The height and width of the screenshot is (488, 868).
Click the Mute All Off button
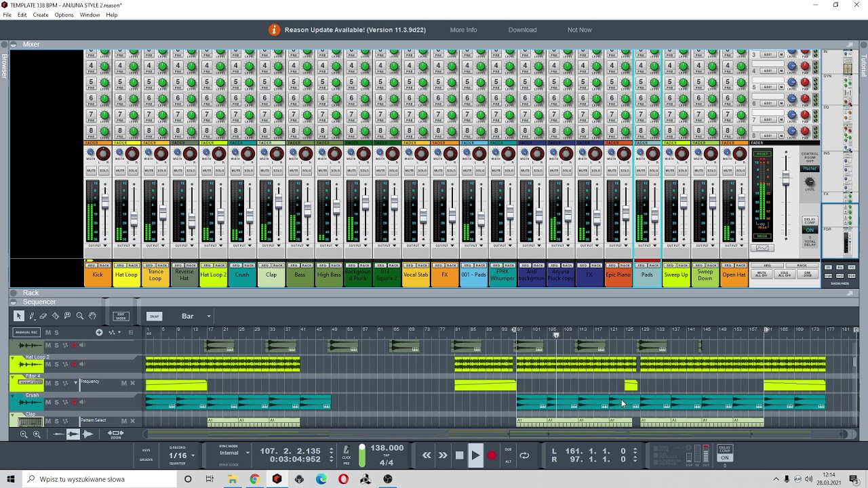pos(761,274)
